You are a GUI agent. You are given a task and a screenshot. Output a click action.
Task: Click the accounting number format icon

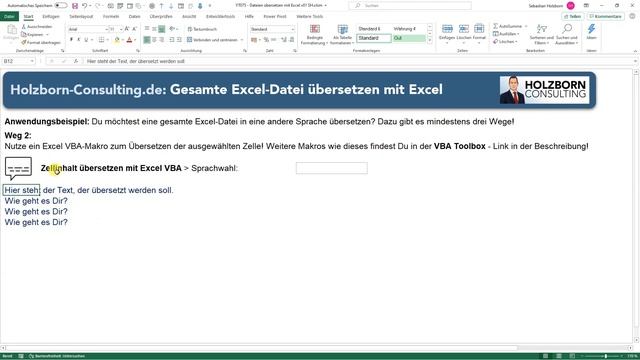coord(255,40)
